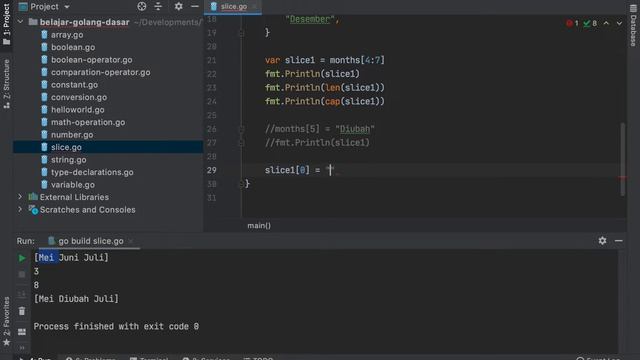Open Project panel settings gear
The width and height of the screenshot is (640, 360).
[178, 6]
